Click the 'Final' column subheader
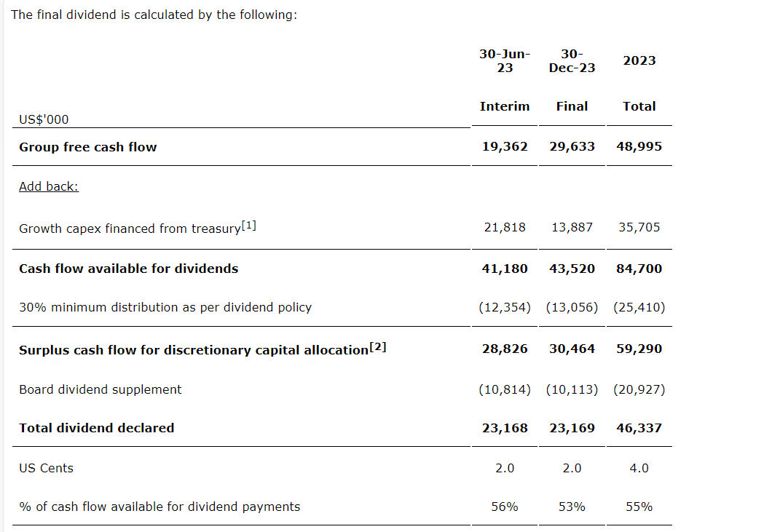764x532 pixels. pos(572,106)
